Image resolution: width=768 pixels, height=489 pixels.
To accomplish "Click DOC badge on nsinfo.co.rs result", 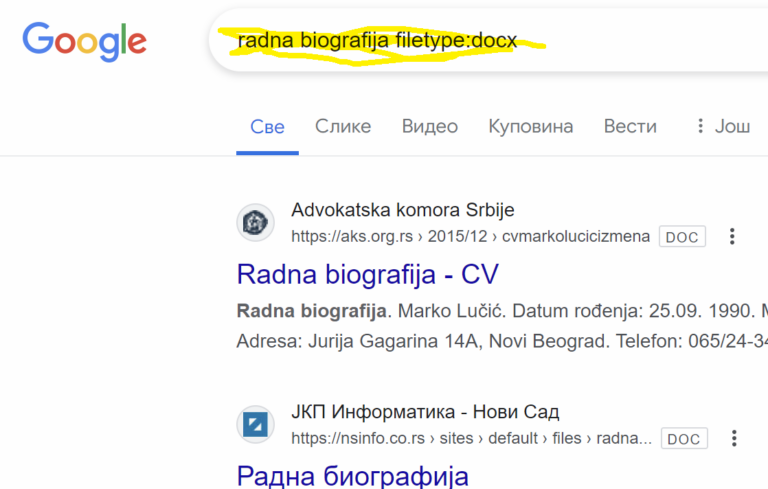I will click(x=684, y=439).
